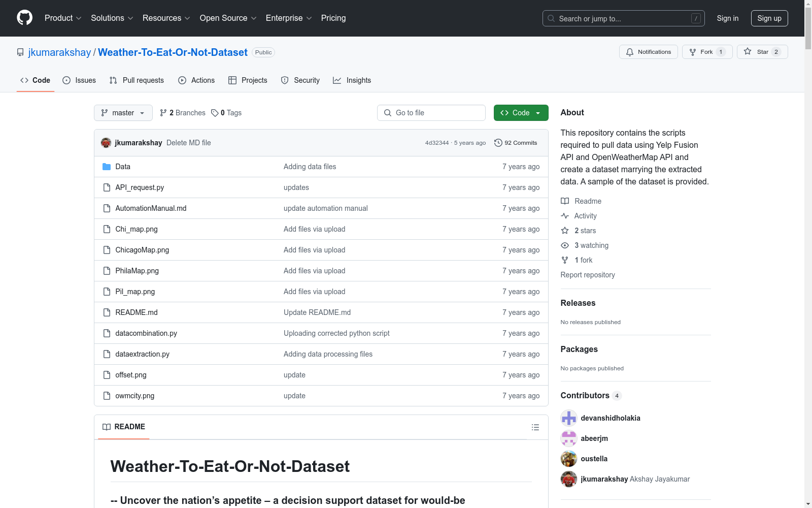Expand the Product menu
Viewport: 812px width, 508px height.
[63, 18]
